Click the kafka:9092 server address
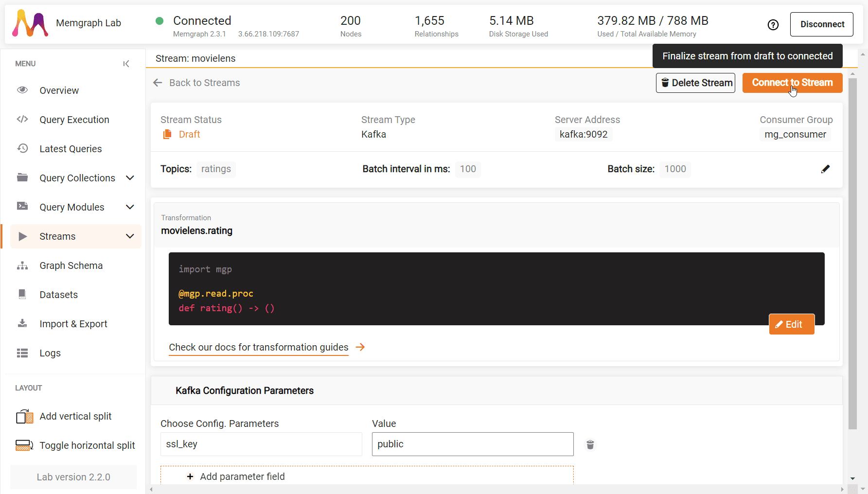This screenshot has height=494, width=868. [583, 134]
